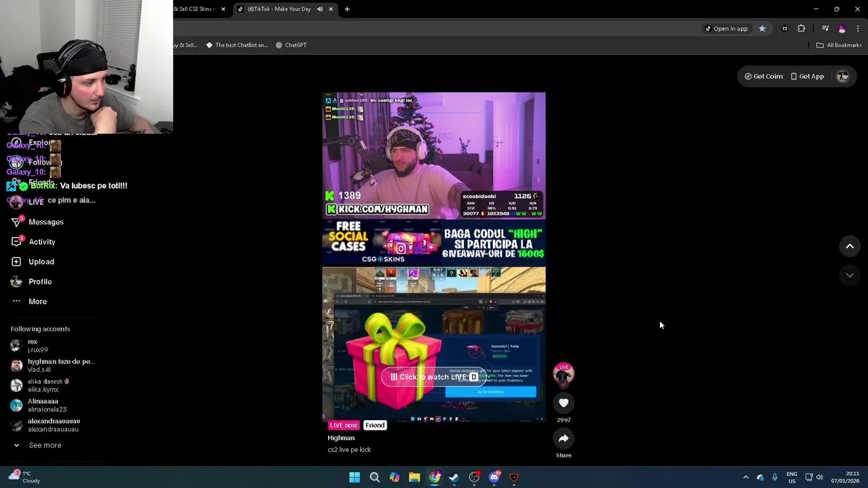Expand See more following accounts
The width and height of the screenshot is (868, 488).
pos(38,445)
